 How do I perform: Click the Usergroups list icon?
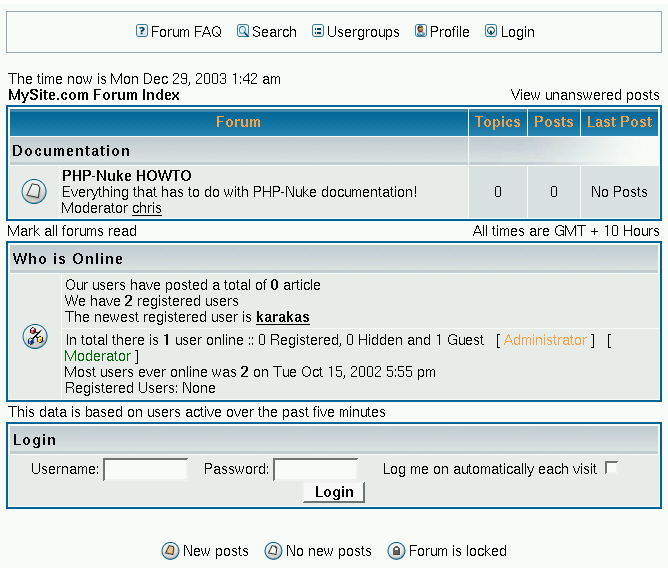coord(318,31)
